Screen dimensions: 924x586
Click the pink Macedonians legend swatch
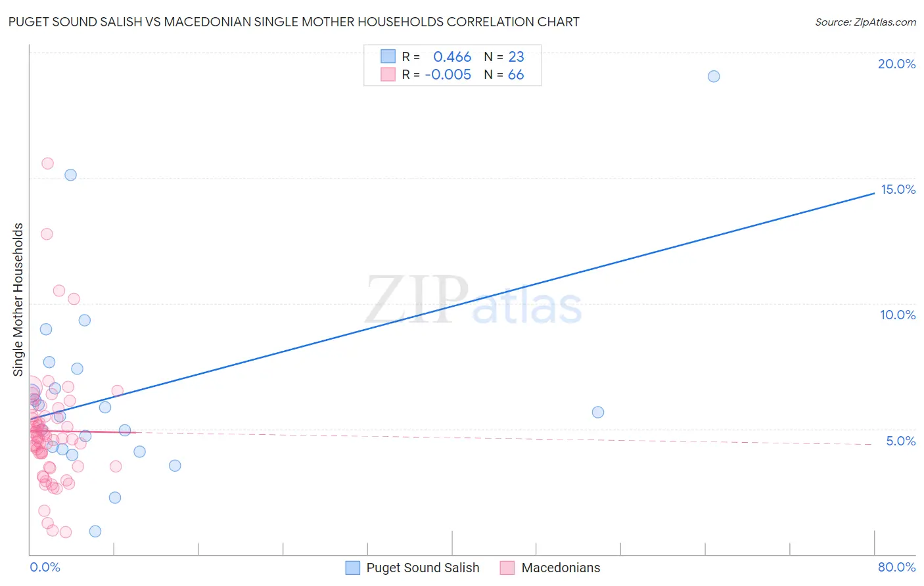pos(507,568)
